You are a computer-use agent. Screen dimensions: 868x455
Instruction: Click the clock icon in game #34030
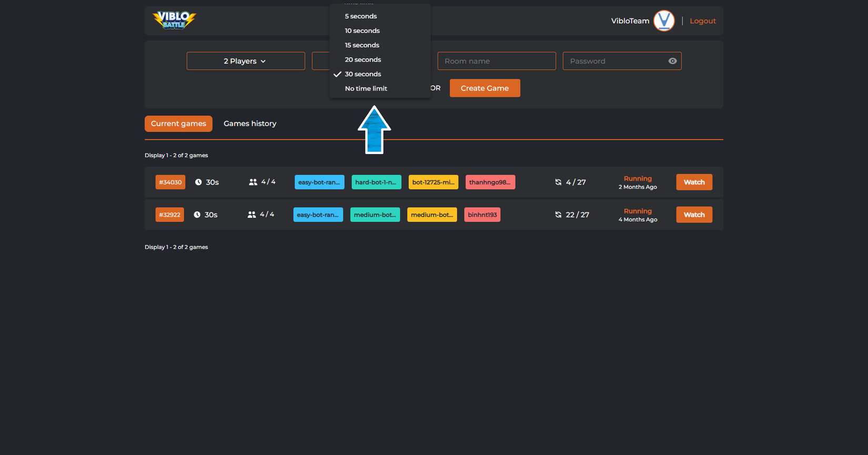point(198,182)
